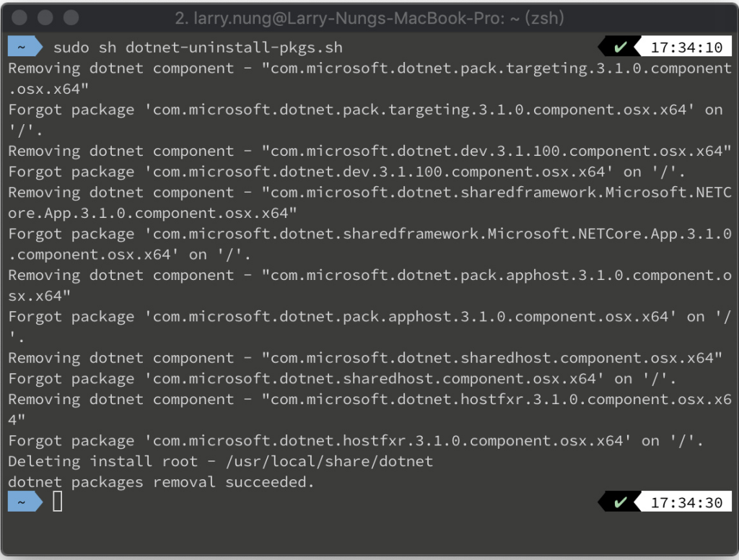Screen dimensions: 739x560
Task: Click the green checkmark beside 17:34:30
Action: click(x=620, y=502)
